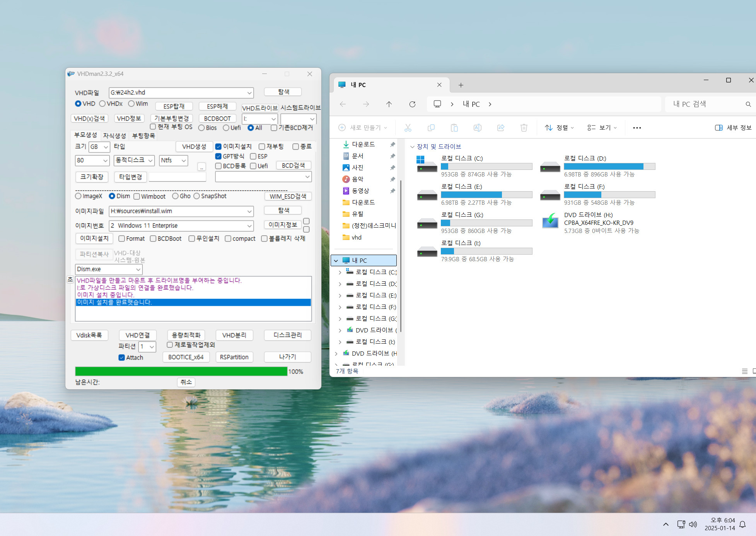Collapse the 내 PC tree node
756x536 pixels.
pyautogui.click(x=336, y=260)
